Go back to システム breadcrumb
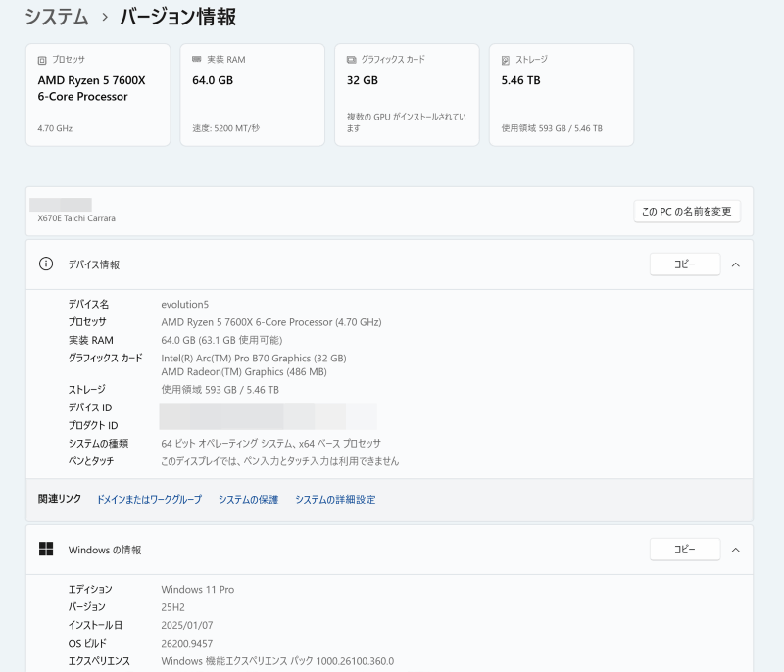 click(x=57, y=17)
